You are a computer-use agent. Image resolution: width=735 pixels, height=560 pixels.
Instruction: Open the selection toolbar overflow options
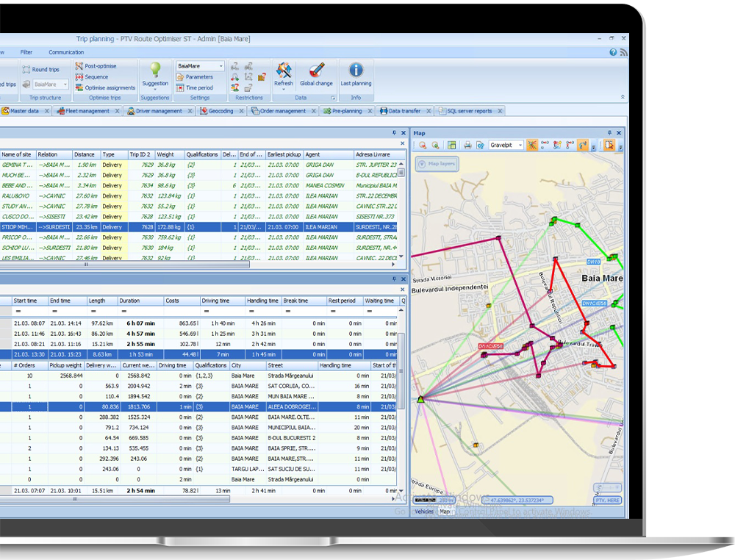click(x=620, y=147)
